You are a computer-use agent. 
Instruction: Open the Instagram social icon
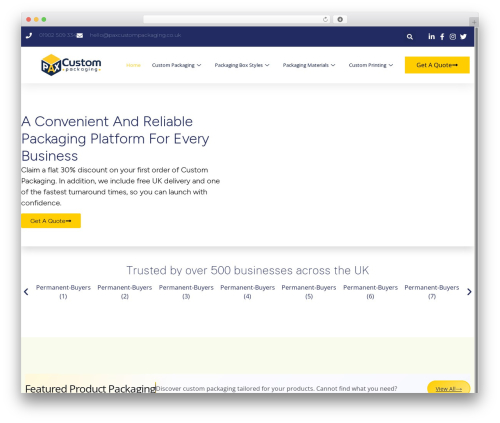(453, 37)
